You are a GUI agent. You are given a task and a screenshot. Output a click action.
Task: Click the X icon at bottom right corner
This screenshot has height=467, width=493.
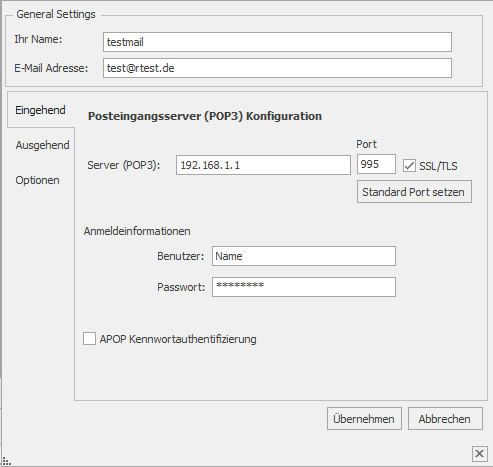[479, 454]
